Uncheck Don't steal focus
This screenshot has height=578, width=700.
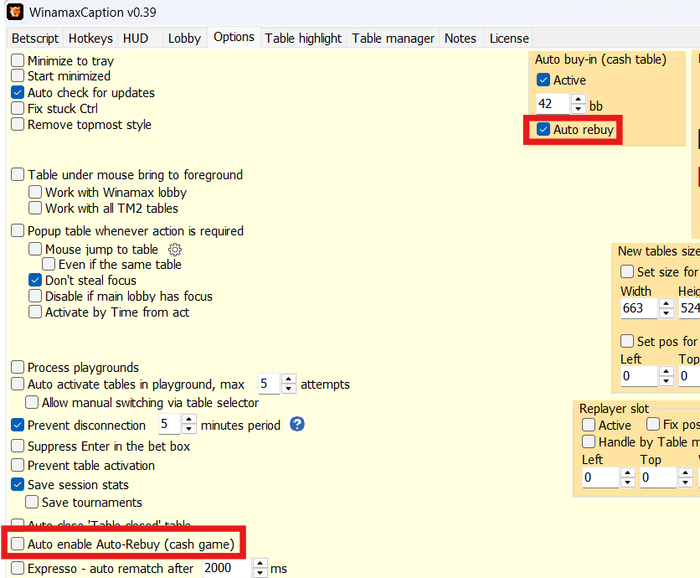coord(35,280)
